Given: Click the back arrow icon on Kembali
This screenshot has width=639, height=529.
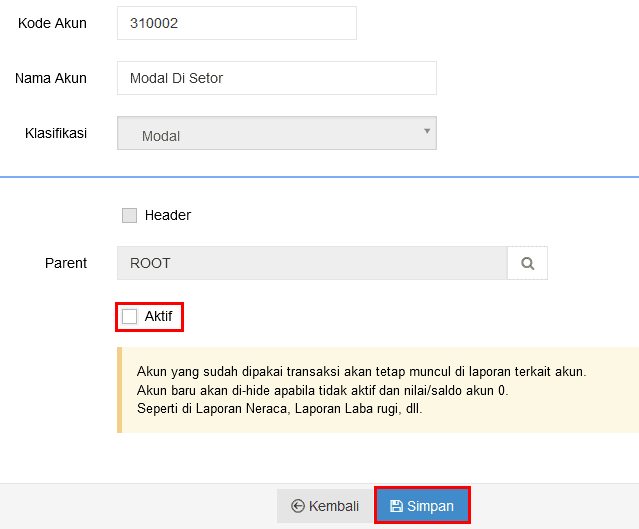Looking at the screenshot, I should 298,506.
